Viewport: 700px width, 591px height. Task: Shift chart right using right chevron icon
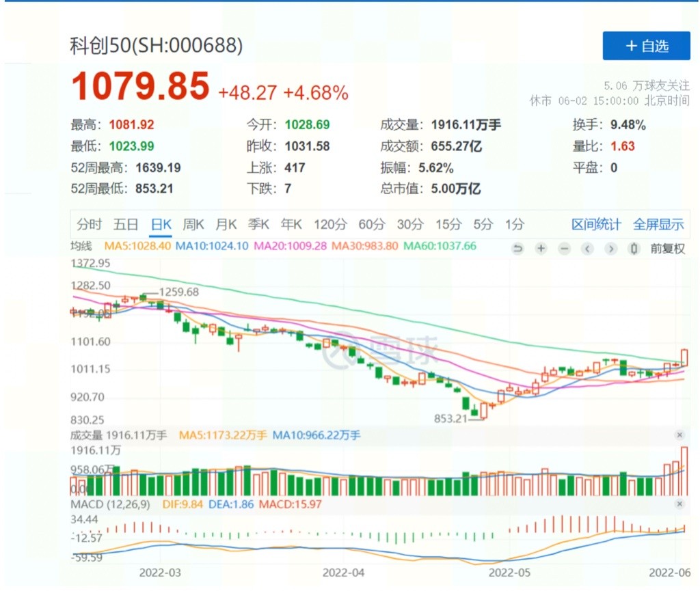[x=611, y=249]
